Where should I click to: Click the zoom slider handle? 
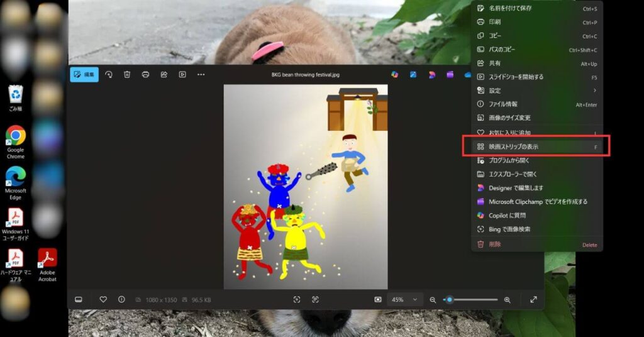click(x=449, y=300)
